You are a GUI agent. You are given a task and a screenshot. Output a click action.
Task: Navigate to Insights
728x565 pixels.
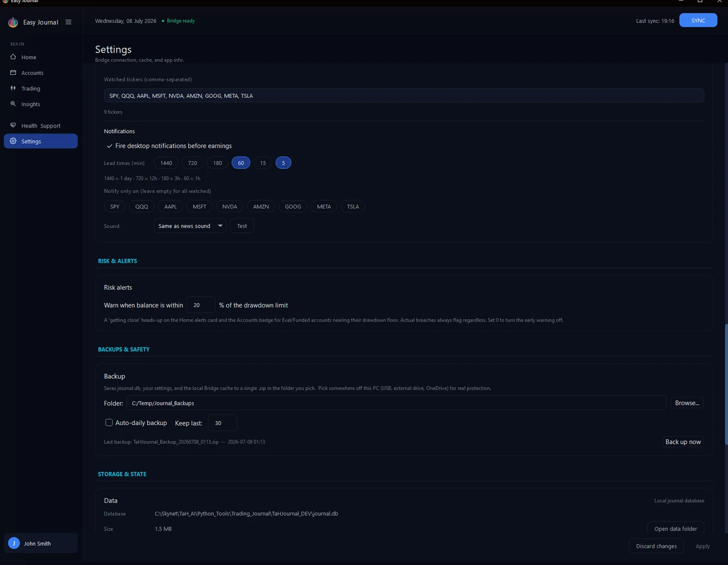pyautogui.click(x=41, y=104)
